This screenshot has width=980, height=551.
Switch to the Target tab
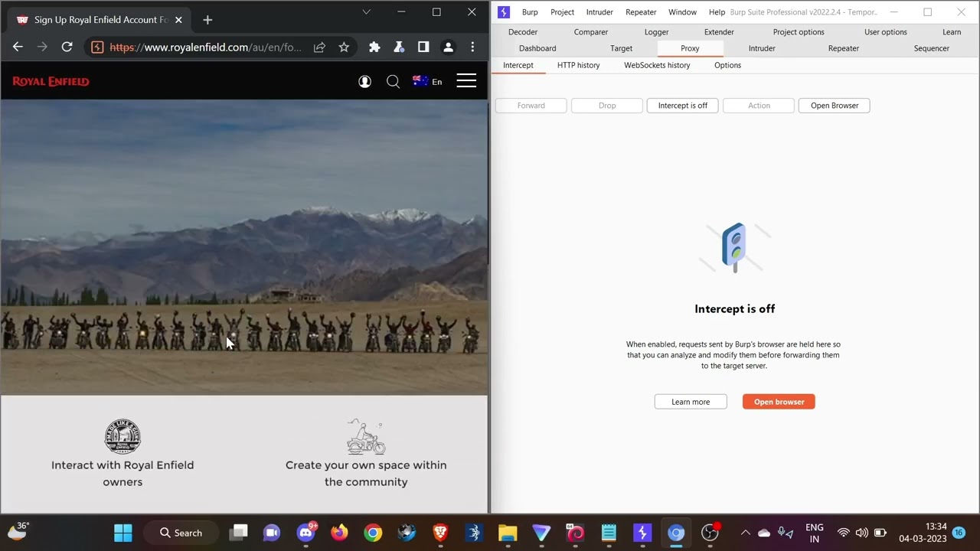(x=621, y=48)
